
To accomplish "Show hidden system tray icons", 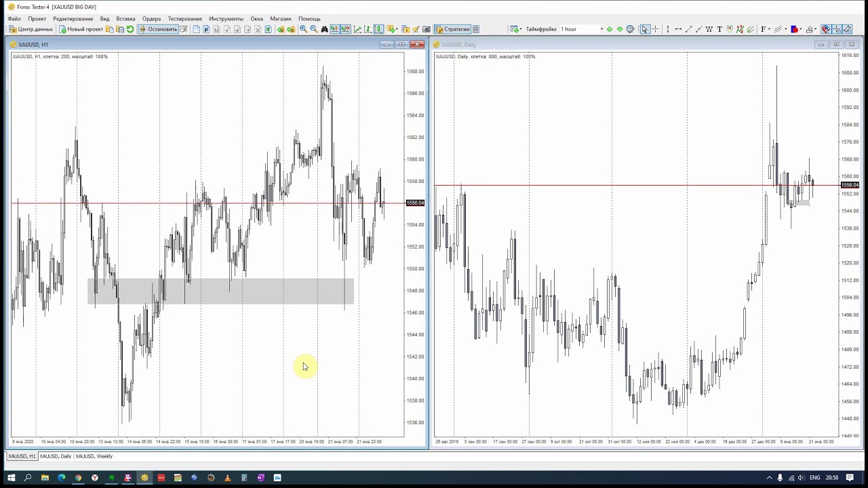I will pyautogui.click(x=770, y=478).
